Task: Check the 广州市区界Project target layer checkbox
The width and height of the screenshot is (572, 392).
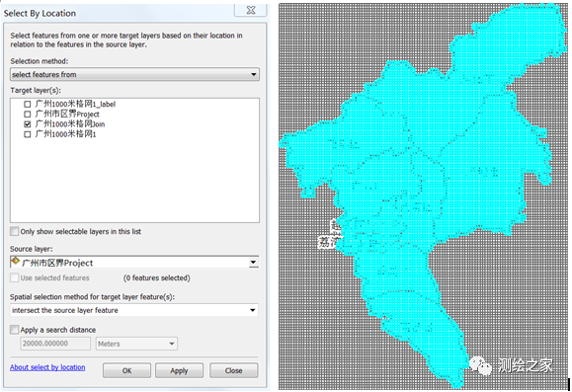Action: click(28, 115)
